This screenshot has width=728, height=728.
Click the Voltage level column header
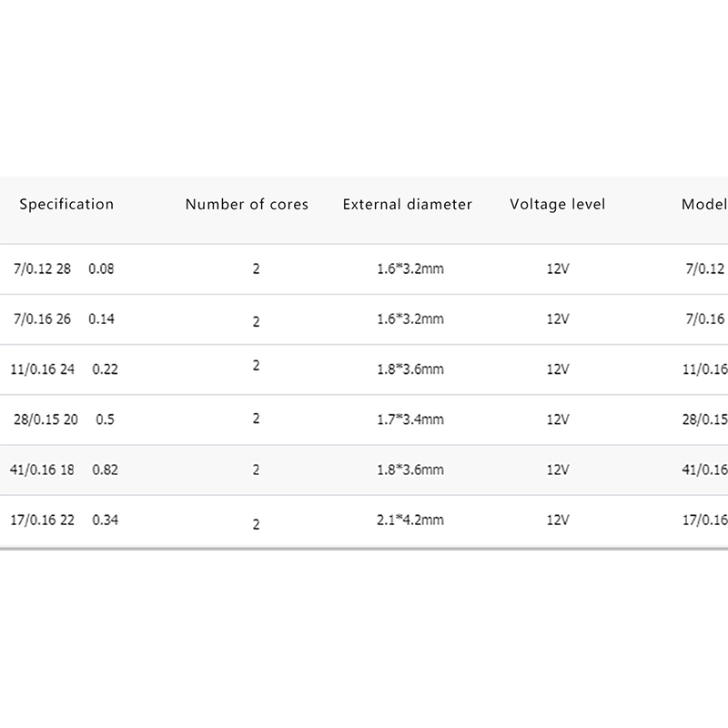coord(557,205)
